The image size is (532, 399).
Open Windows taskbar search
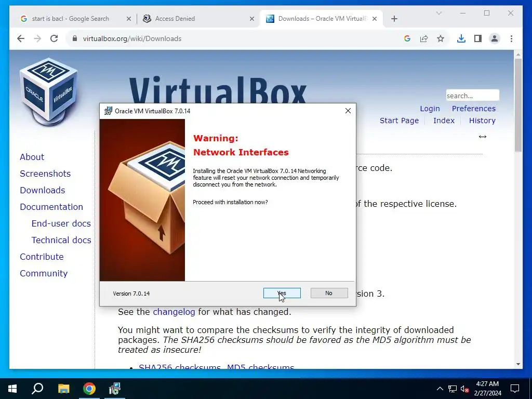[37, 389]
